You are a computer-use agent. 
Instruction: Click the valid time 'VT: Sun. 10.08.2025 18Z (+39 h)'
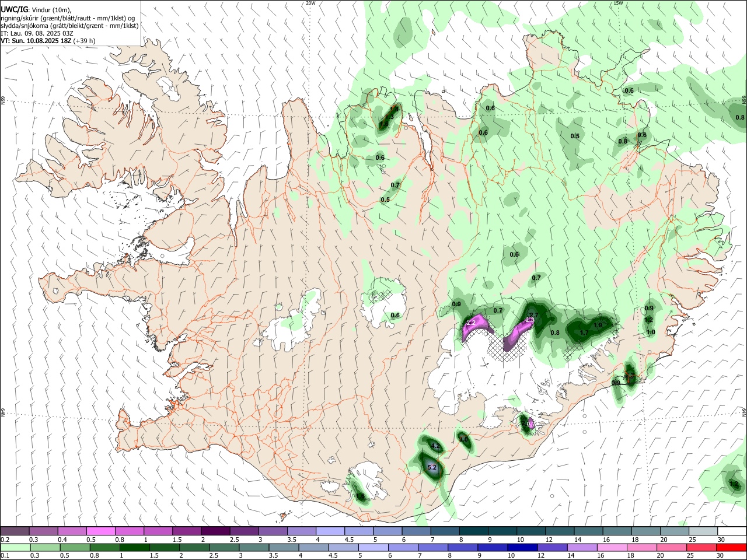(x=48, y=41)
